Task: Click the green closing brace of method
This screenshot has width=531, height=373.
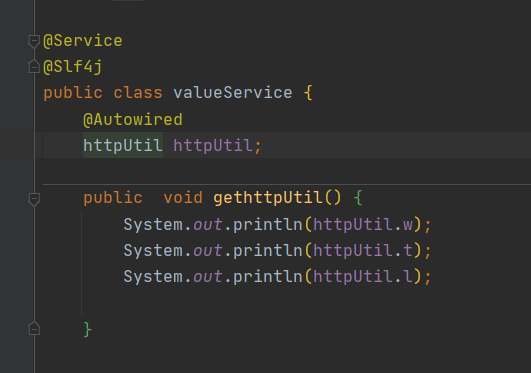Action: [x=87, y=329]
